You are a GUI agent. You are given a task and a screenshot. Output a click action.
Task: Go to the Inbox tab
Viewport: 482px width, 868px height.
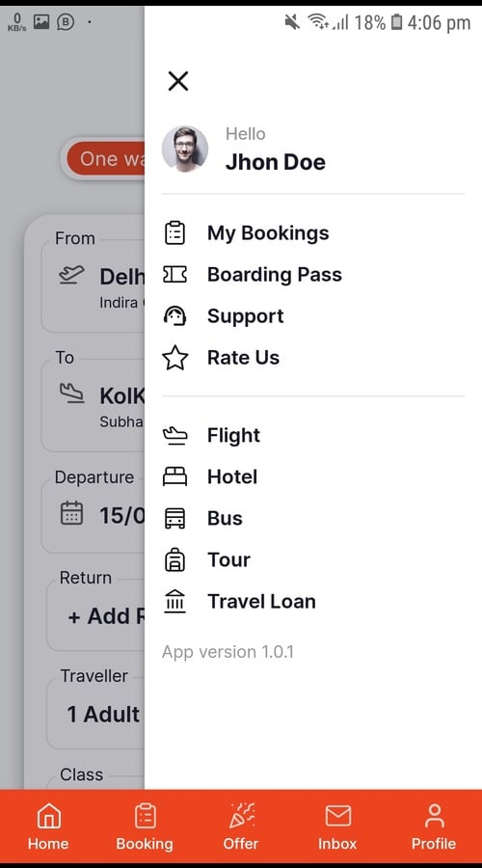point(337,827)
